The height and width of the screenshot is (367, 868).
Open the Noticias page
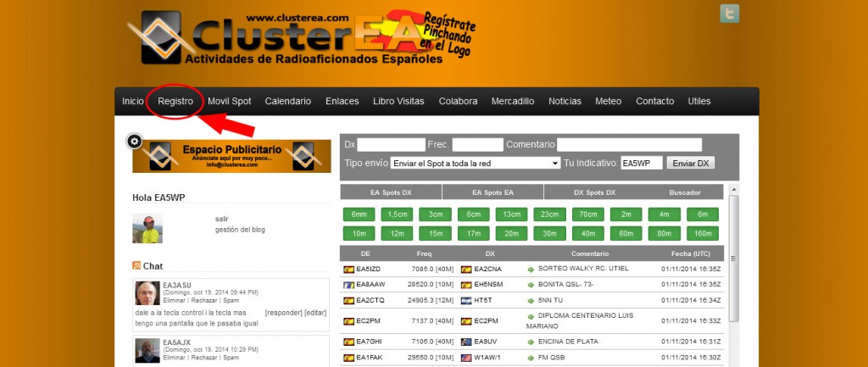(565, 102)
